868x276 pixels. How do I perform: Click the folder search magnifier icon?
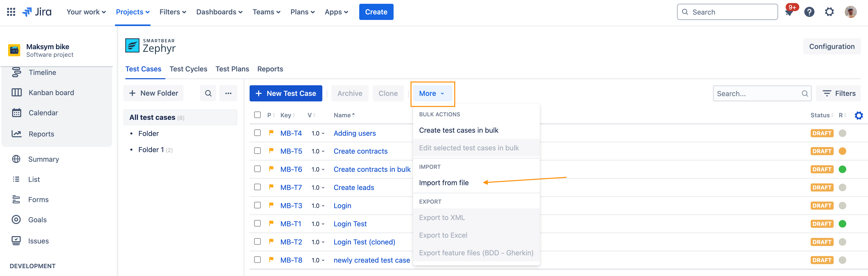click(x=208, y=93)
